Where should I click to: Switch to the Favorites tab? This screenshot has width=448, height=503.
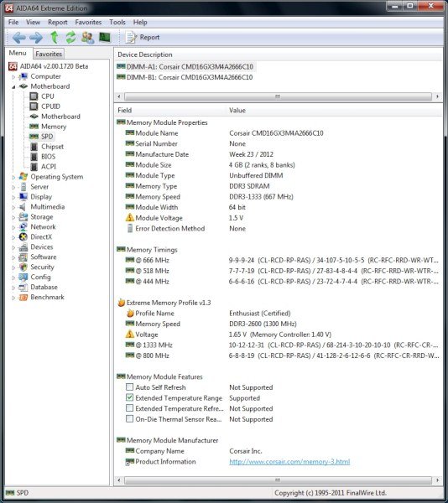pos(49,54)
